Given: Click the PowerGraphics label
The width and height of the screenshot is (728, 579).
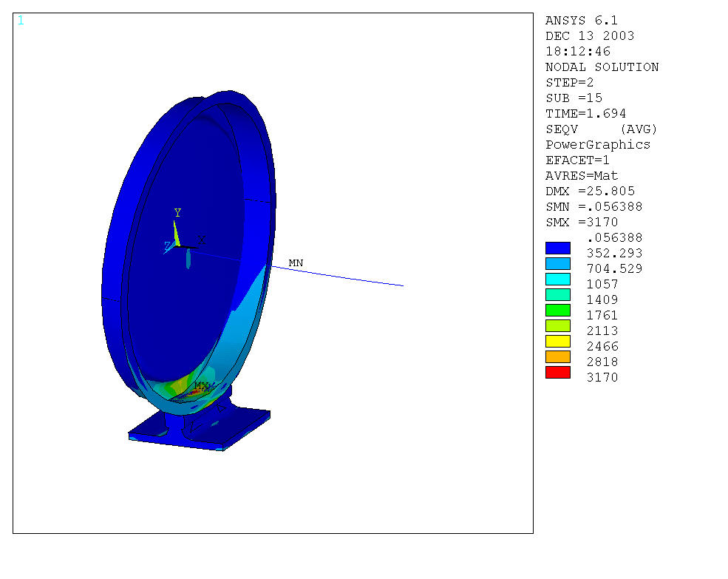Looking at the screenshot, I should (x=597, y=144).
